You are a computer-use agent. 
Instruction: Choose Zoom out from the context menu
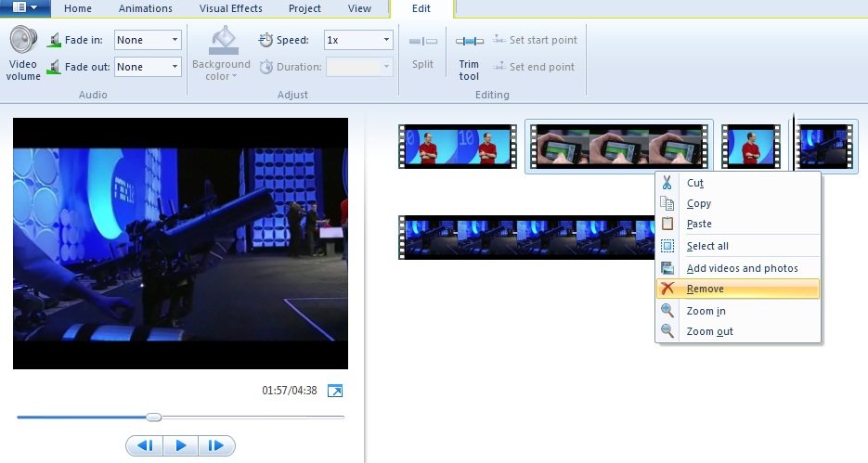tap(737, 331)
